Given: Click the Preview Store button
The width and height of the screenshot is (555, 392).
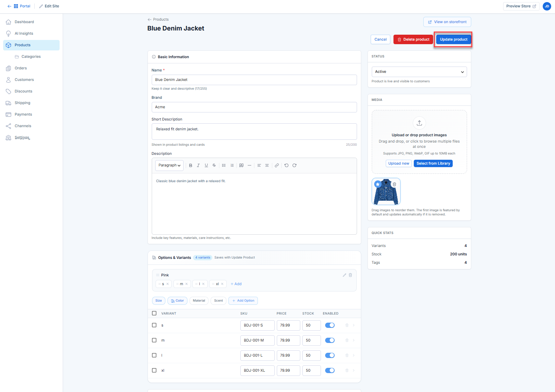Looking at the screenshot, I should click(521, 6).
